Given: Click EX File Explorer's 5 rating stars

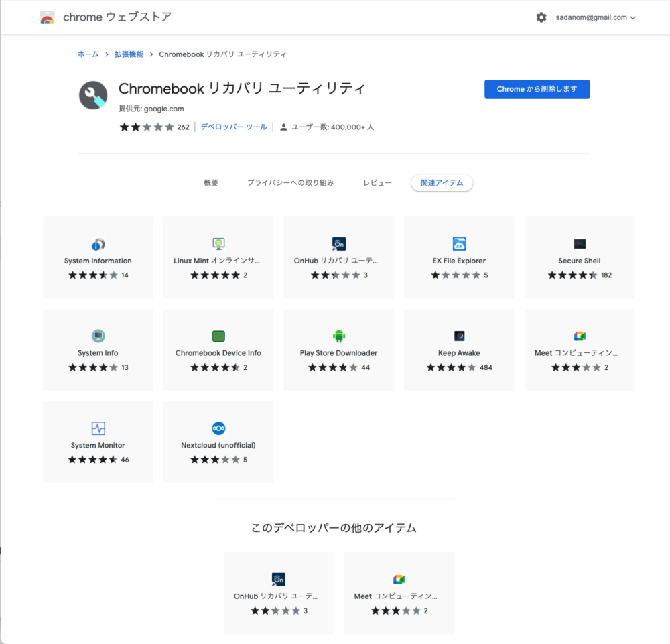Looking at the screenshot, I should (x=456, y=275).
